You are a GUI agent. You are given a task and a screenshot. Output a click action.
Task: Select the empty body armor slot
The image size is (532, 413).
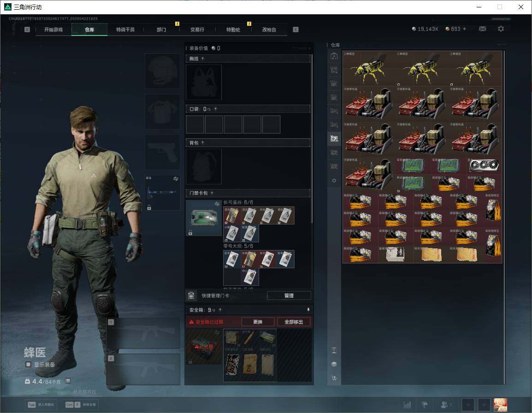pos(162,112)
